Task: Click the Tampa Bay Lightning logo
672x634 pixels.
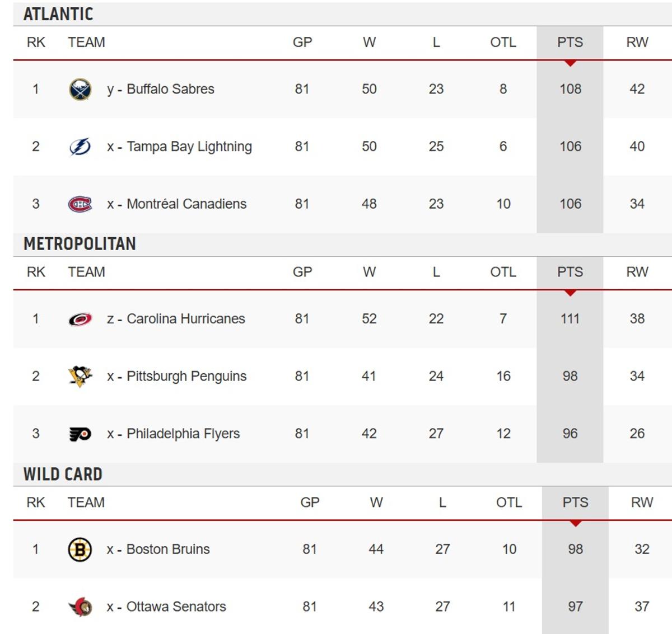Action: click(81, 147)
